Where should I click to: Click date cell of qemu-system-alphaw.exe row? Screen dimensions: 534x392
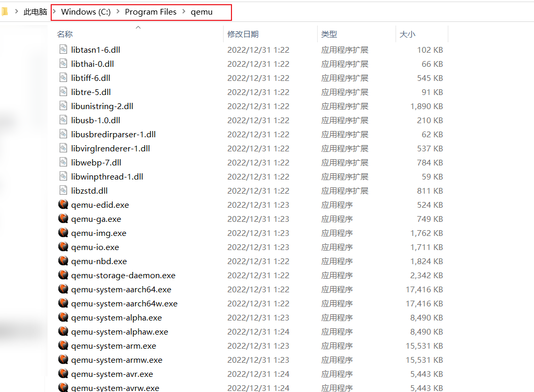pos(259,332)
